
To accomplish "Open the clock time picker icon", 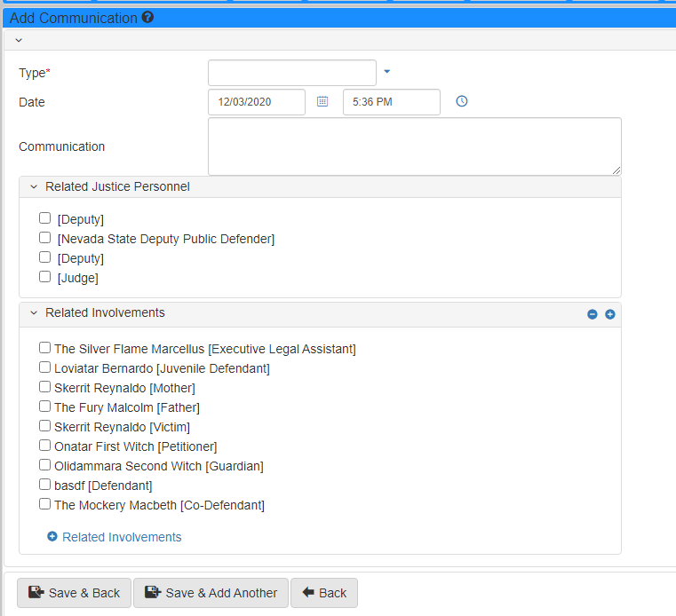I will 462,101.
